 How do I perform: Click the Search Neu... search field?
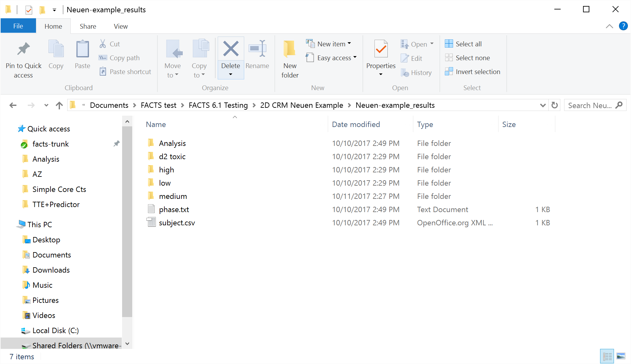click(x=589, y=105)
